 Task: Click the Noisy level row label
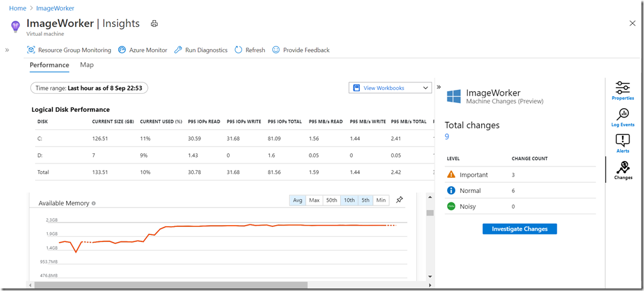tap(468, 206)
